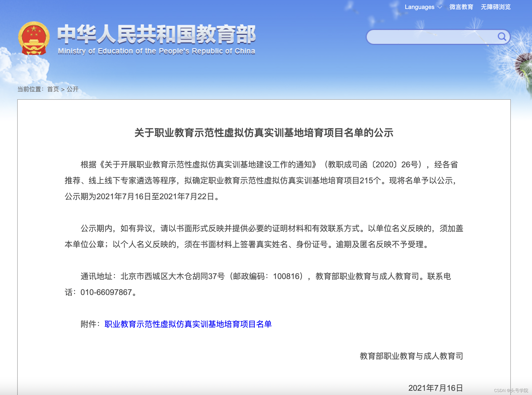Open the Languages menu label
The width and height of the screenshot is (532, 395).
419,7
